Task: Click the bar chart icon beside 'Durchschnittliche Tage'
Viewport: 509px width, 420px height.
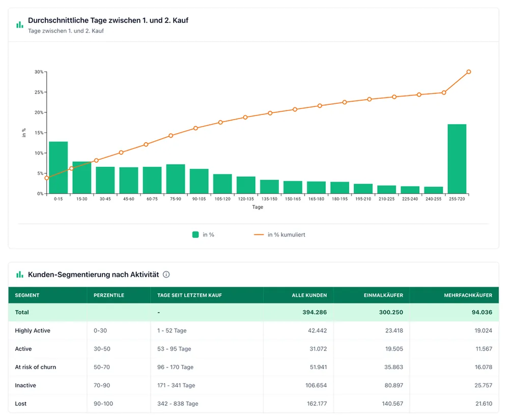Action: [20, 24]
